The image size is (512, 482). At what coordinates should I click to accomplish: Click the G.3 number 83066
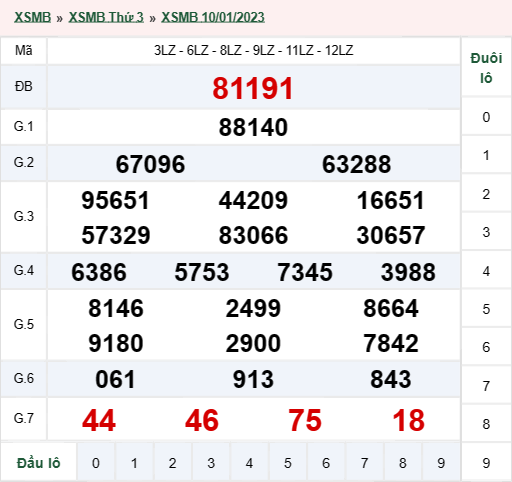[253, 235]
